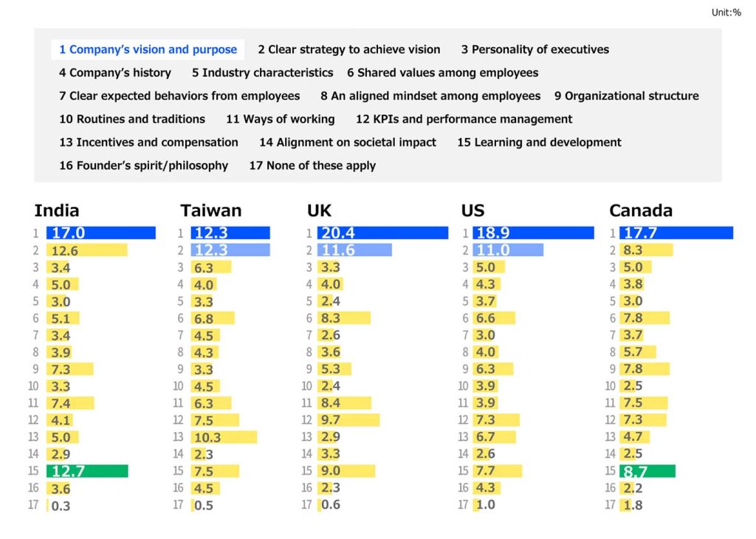The image size is (756, 539).
Task: Open "9 Organizational structure" category
Action: point(626,96)
